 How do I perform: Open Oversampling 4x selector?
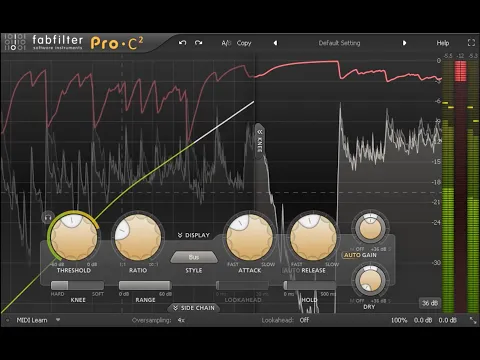pyautogui.click(x=181, y=320)
